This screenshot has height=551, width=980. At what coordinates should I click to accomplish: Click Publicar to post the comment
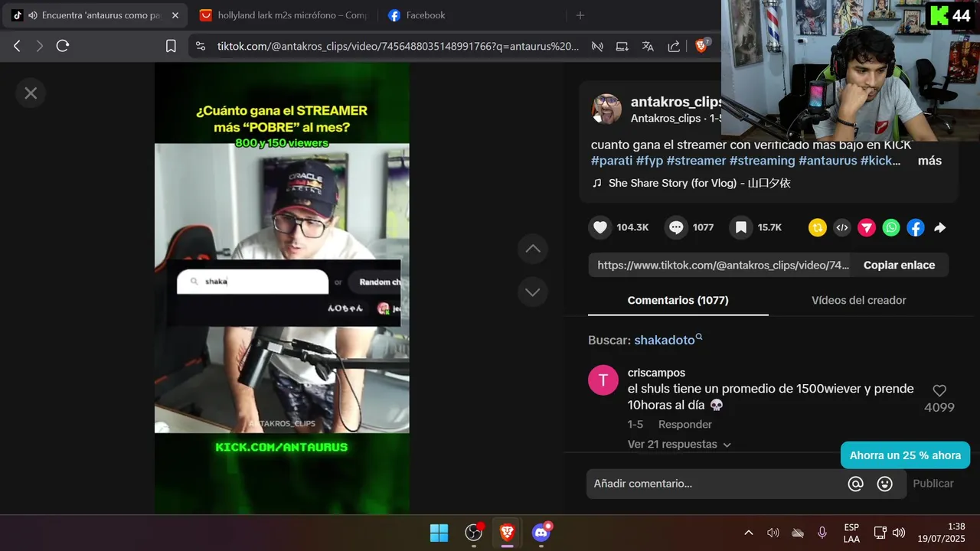point(933,484)
